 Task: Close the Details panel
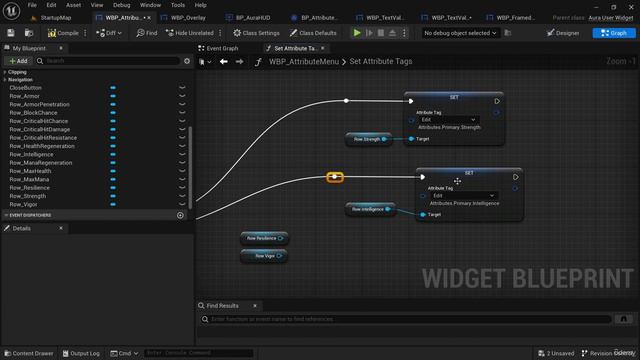tap(61, 228)
